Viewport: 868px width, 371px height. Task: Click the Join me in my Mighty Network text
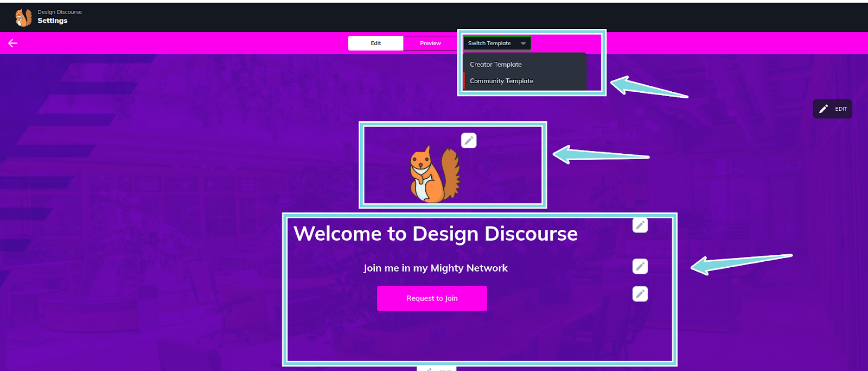pyautogui.click(x=436, y=268)
